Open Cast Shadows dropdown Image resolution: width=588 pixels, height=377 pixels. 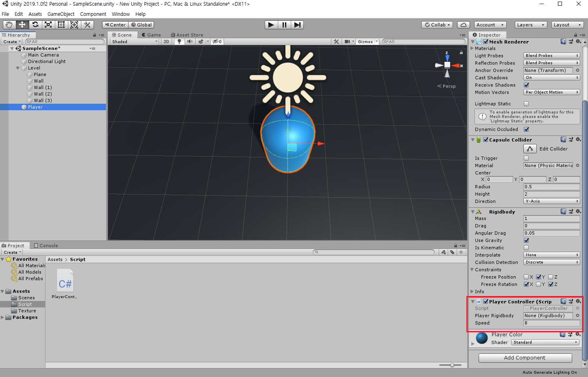point(551,78)
